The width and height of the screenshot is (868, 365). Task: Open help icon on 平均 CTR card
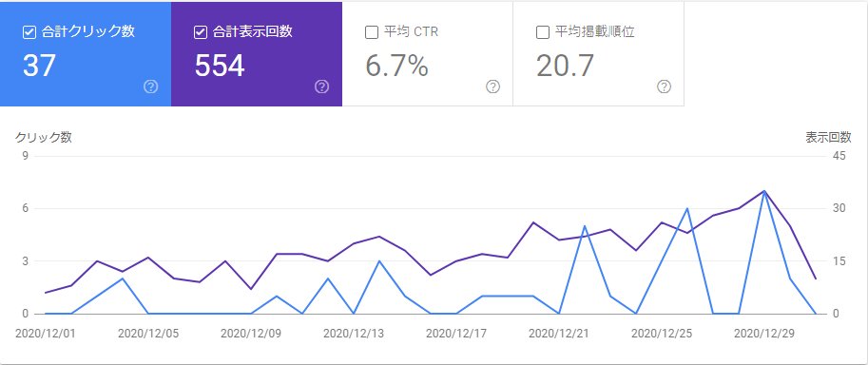tap(492, 86)
